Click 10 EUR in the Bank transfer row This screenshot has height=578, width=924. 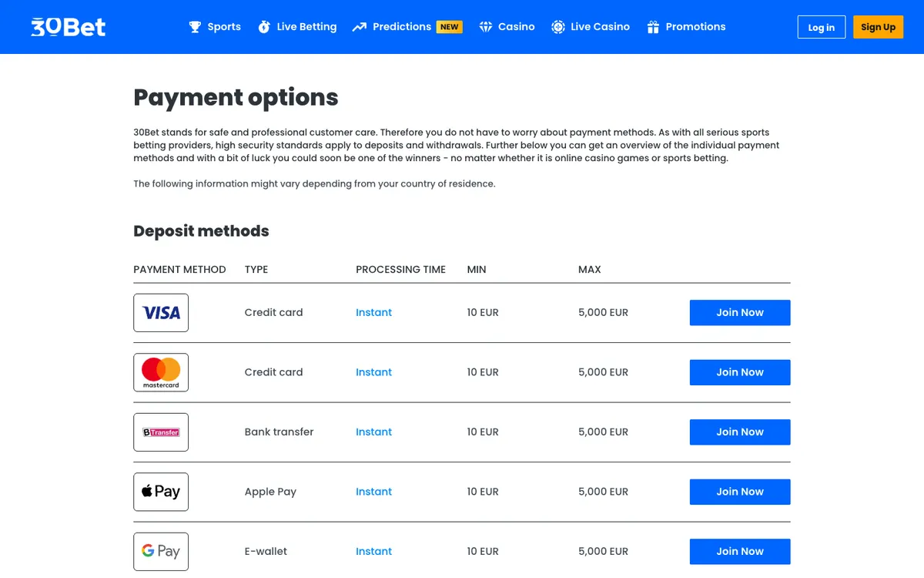483,432
